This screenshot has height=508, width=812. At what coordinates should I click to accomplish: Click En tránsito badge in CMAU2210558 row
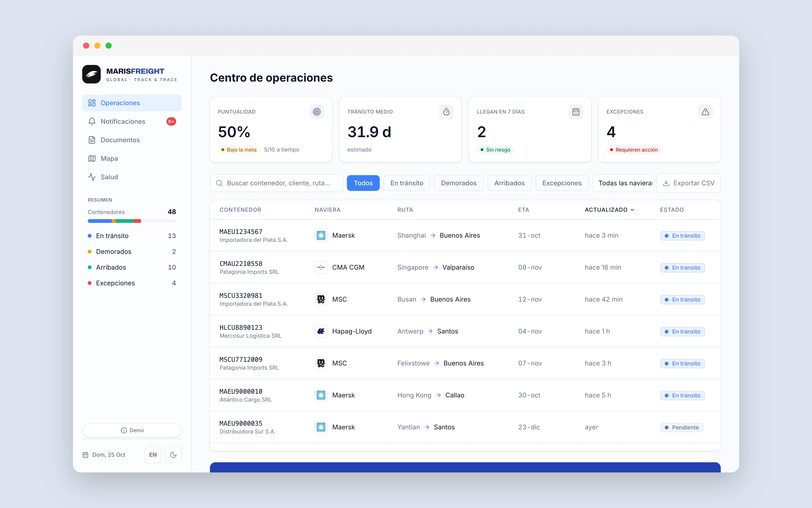pyautogui.click(x=683, y=267)
